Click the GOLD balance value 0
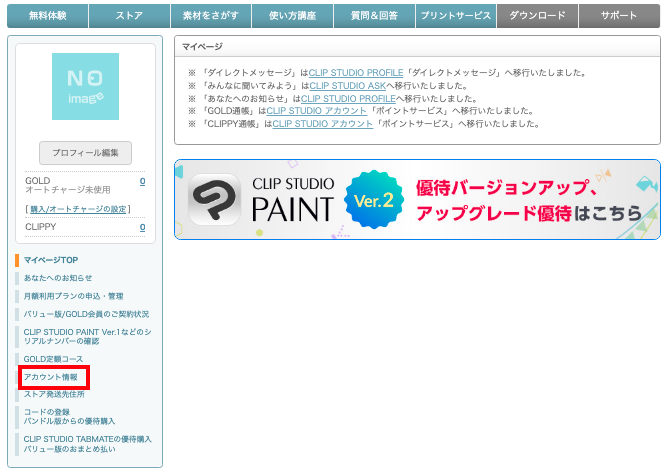Image resolution: width=670 pixels, height=474 pixels. tap(142, 181)
